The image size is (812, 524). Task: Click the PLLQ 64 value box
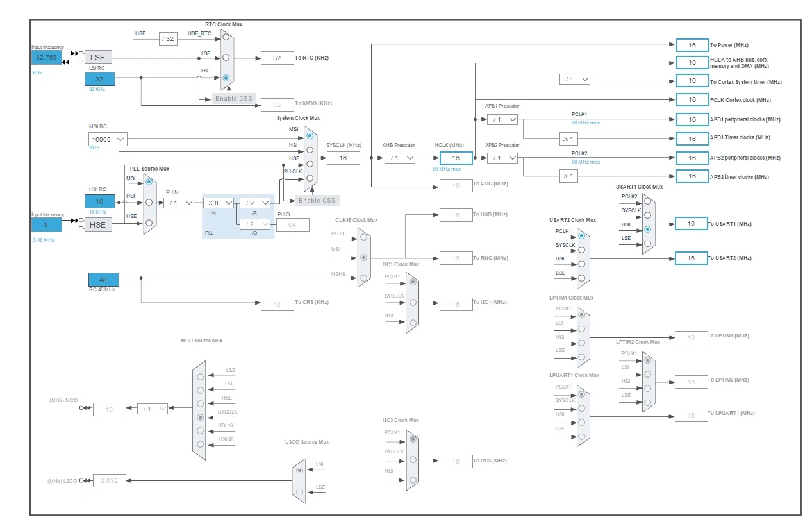click(293, 224)
